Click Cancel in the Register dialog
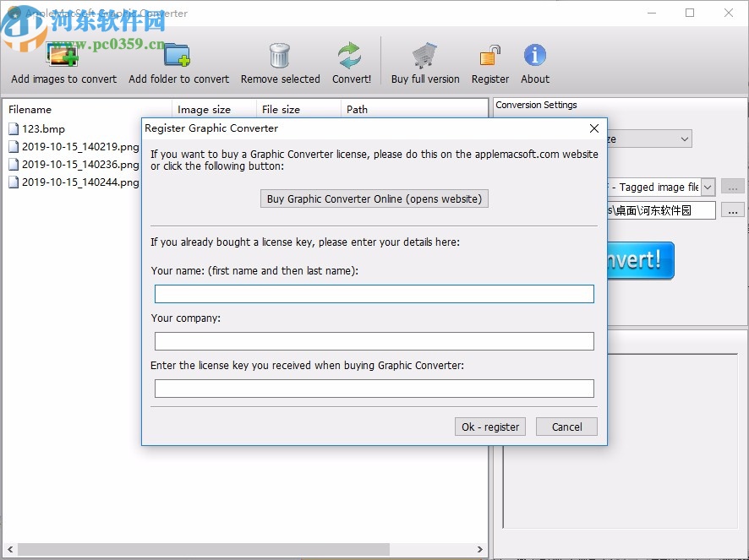Image resolution: width=749 pixels, height=560 pixels. (x=566, y=427)
